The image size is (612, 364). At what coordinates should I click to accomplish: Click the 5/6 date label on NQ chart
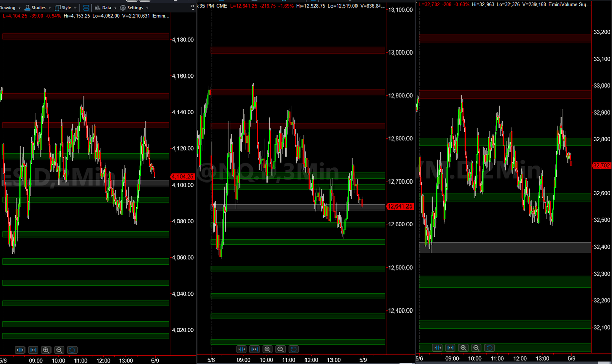(212, 360)
